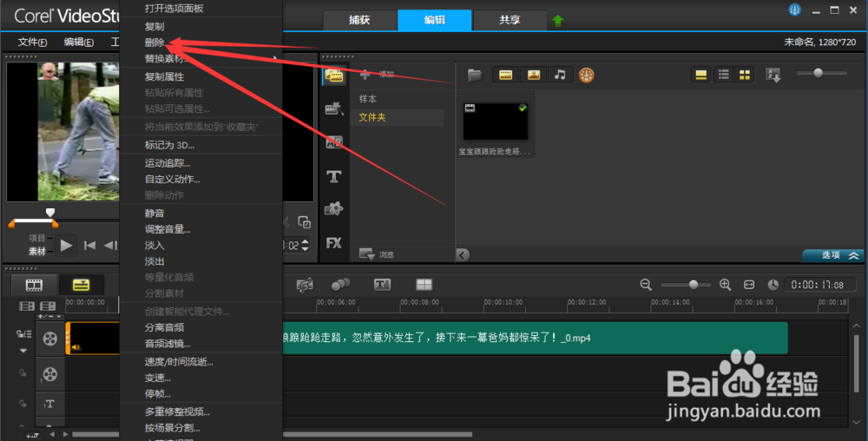
Task: Play the preview
Action: click(x=66, y=245)
